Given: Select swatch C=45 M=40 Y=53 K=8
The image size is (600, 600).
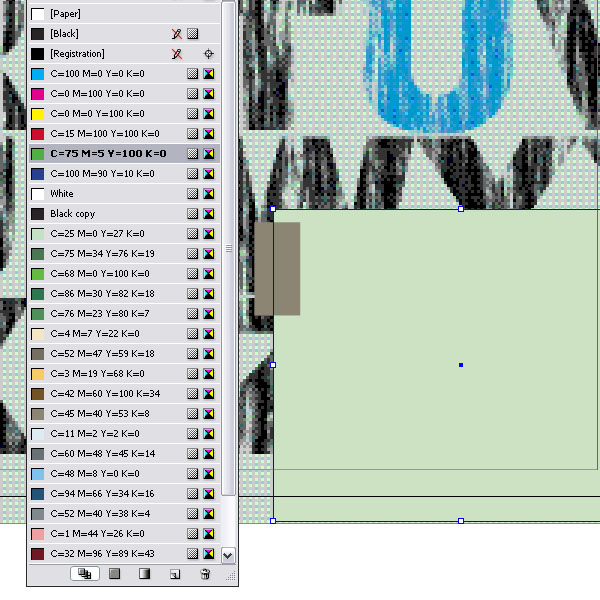Looking at the screenshot, I should [x=124, y=414].
